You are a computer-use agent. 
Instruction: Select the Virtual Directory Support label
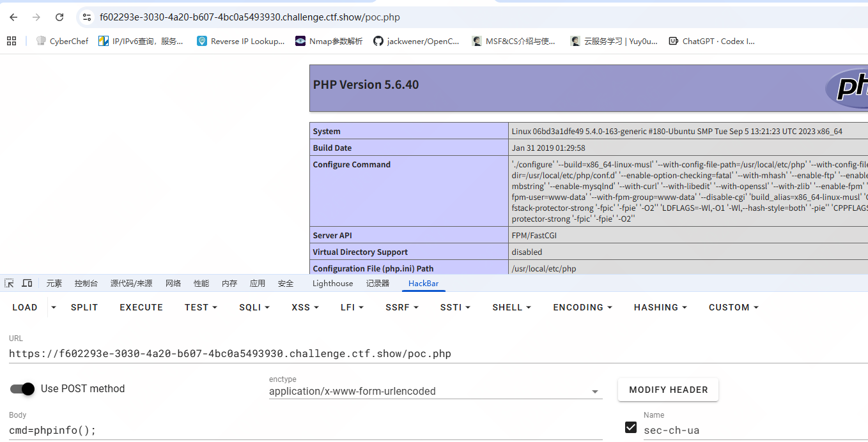pyautogui.click(x=360, y=252)
